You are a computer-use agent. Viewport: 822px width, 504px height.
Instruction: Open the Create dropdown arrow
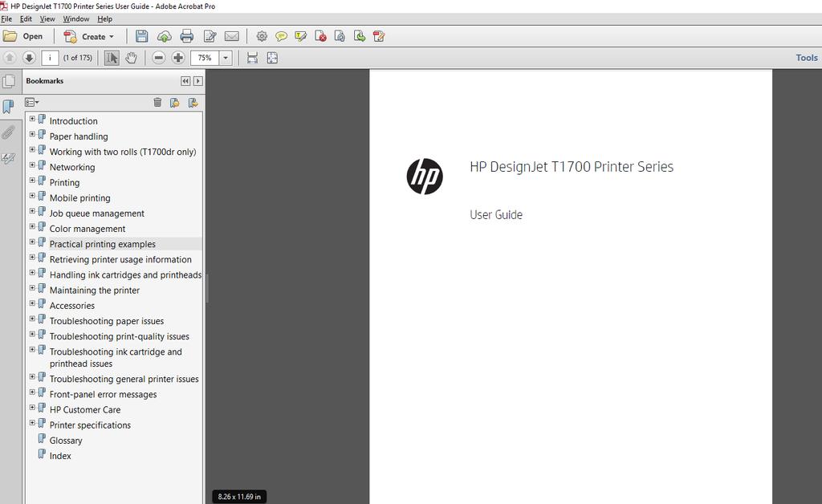click(x=111, y=37)
